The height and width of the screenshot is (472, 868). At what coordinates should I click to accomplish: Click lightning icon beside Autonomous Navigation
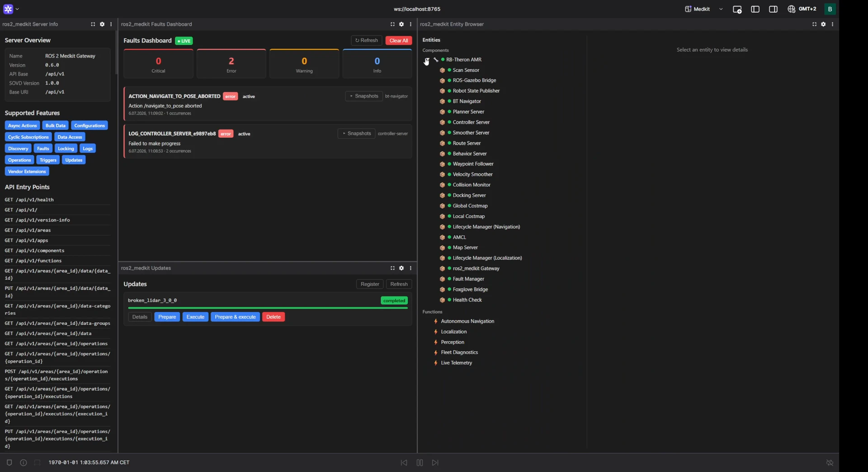436,321
